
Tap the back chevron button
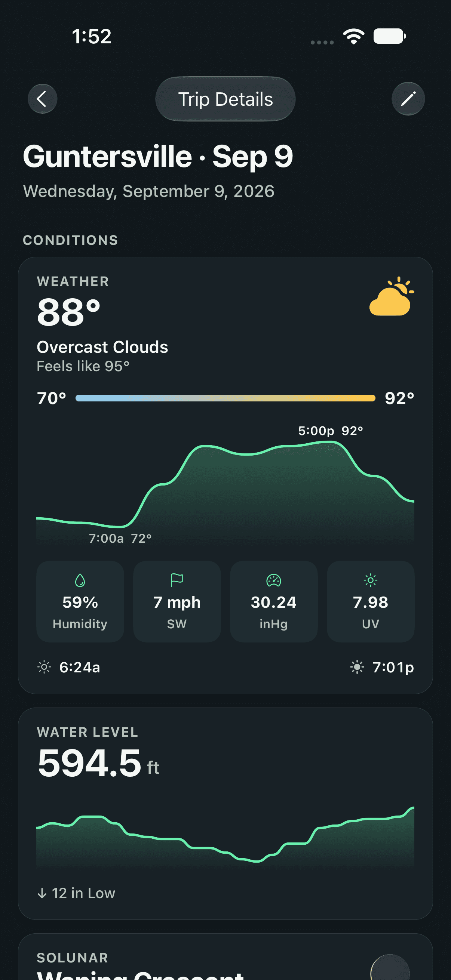coord(42,99)
